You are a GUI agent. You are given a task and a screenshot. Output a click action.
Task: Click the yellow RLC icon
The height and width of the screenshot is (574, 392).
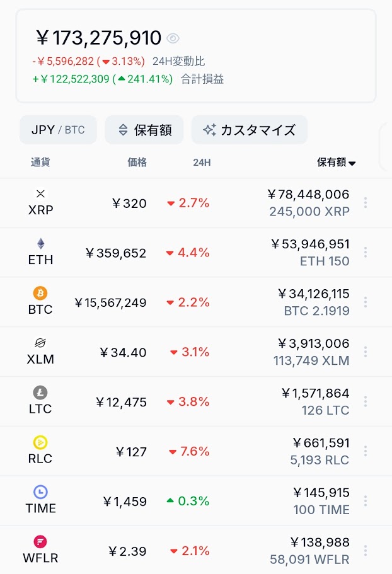[x=40, y=442]
